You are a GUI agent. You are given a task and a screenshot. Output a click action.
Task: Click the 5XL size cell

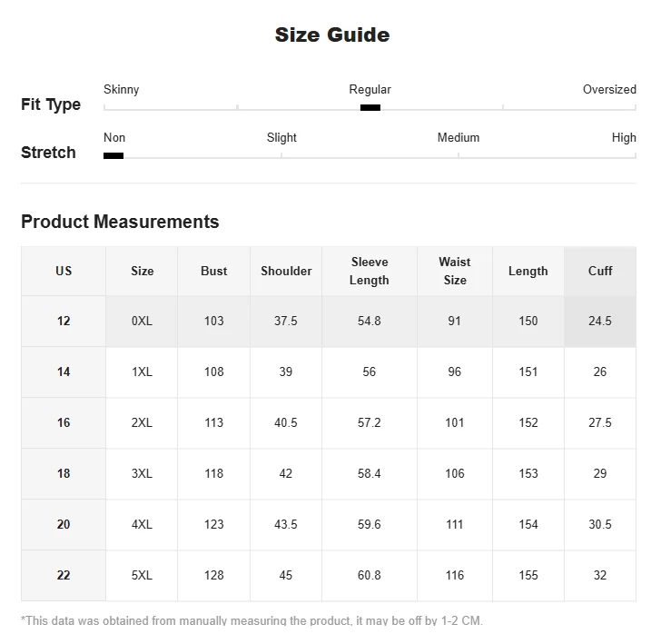click(143, 575)
